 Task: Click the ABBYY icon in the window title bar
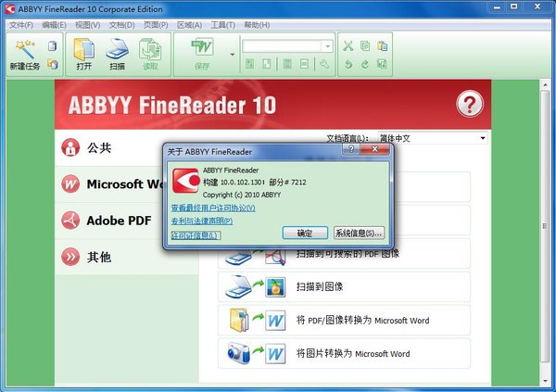tap(10, 9)
